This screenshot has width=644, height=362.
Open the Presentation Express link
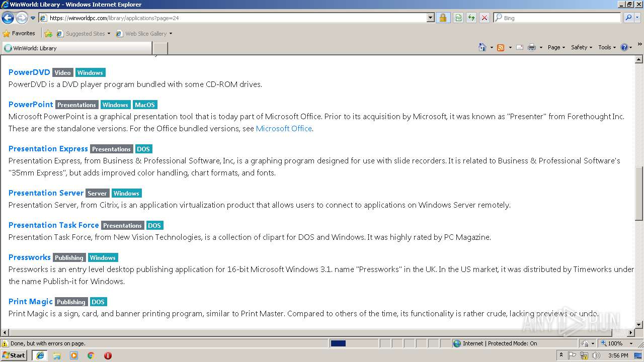pos(48,149)
